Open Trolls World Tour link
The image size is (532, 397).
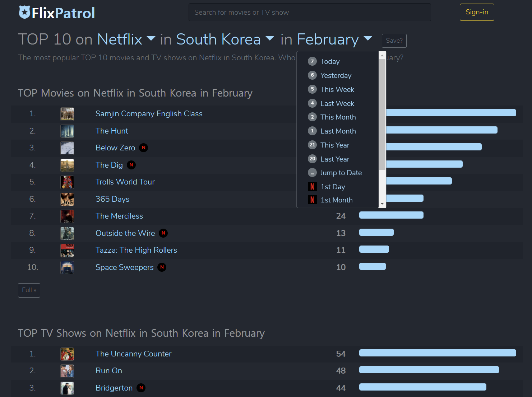pos(125,182)
